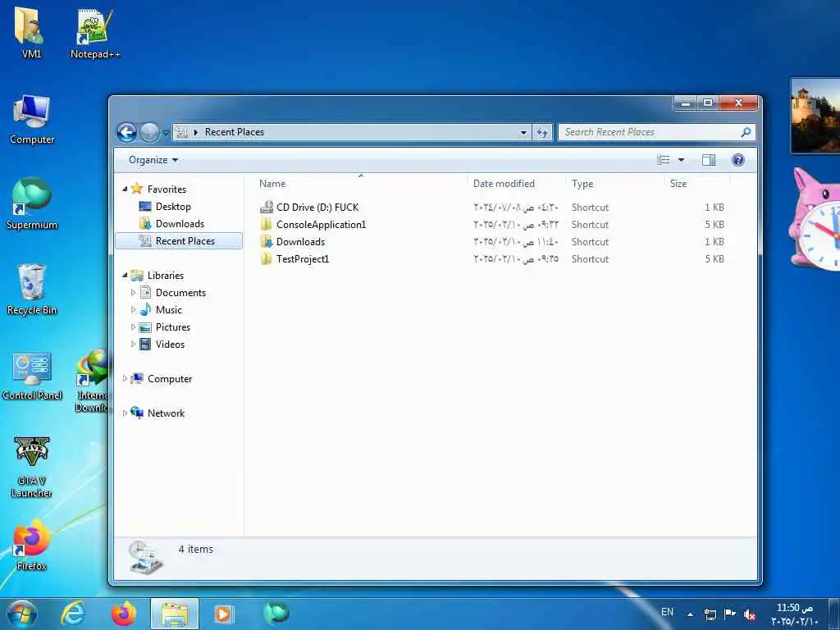
Task: Click the search magnifier icon
Action: 746,132
